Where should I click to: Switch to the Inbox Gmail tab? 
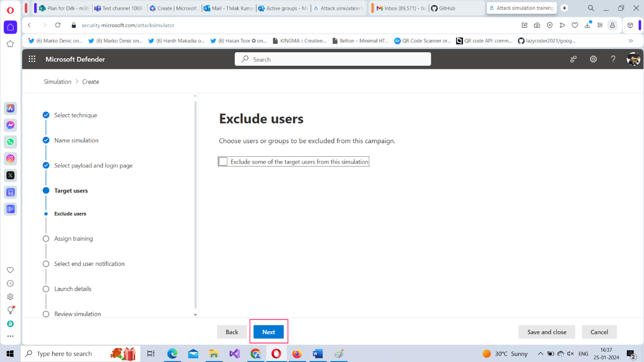[400, 8]
